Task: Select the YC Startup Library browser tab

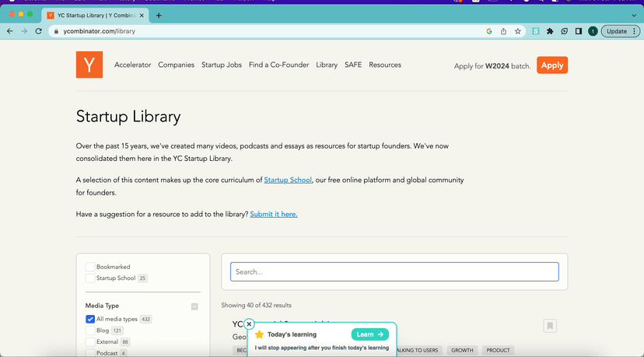Action: [96, 16]
